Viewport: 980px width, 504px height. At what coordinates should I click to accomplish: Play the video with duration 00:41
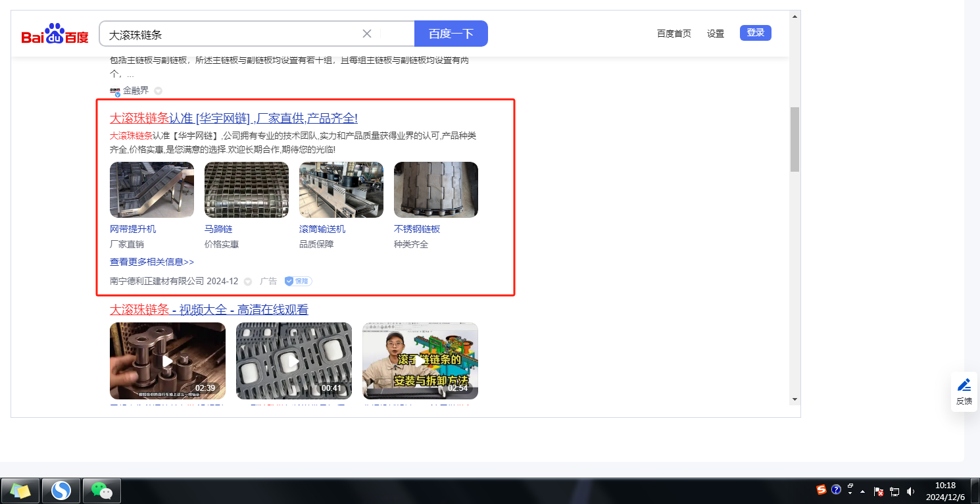[x=294, y=361]
